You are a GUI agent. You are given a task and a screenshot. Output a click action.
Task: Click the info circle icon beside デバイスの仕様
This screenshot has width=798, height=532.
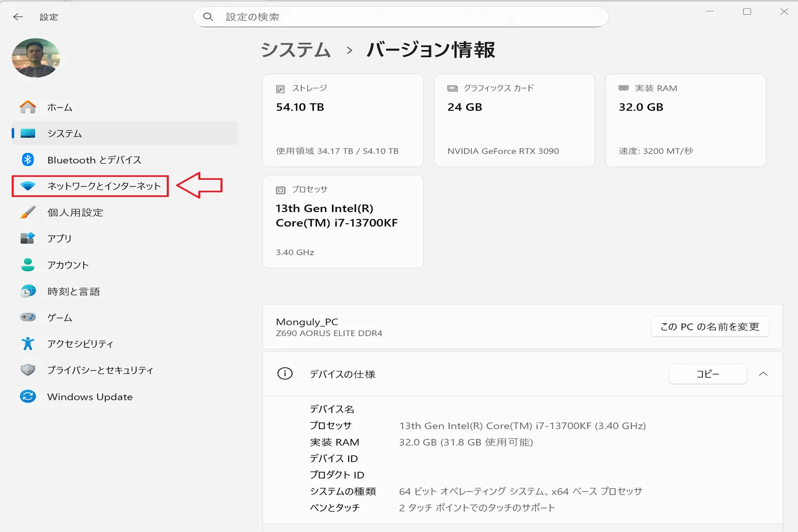coord(285,374)
